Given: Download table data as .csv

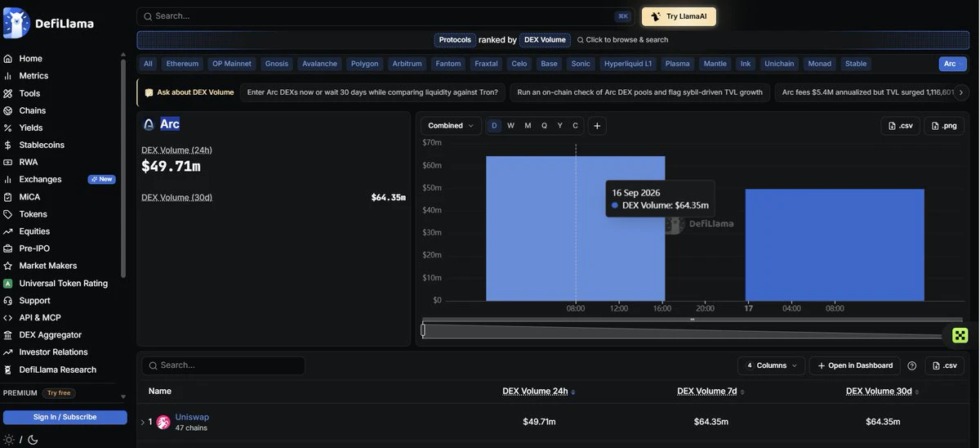Looking at the screenshot, I should (945, 365).
